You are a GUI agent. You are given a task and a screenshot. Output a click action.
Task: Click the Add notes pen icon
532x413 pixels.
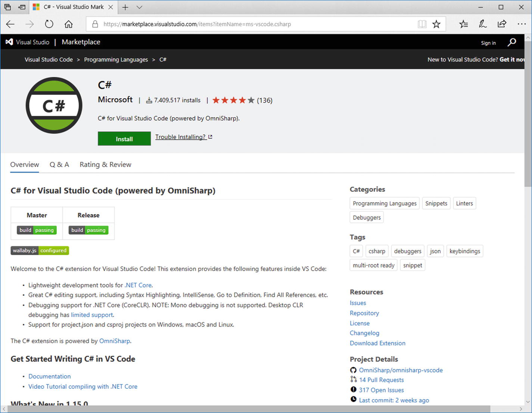pyautogui.click(x=483, y=24)
